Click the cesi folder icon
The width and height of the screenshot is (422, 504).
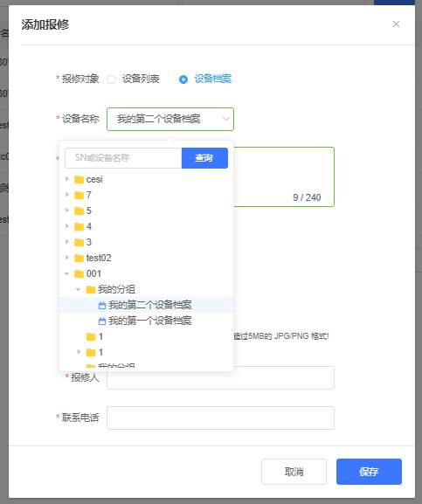[x=79, y=179]
